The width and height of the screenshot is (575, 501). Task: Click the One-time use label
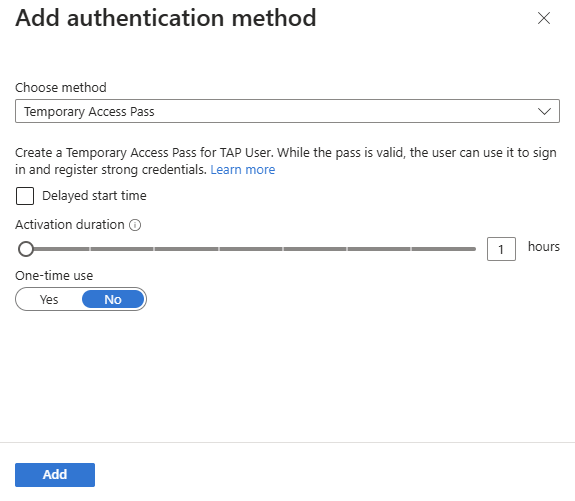click(54, 275)
